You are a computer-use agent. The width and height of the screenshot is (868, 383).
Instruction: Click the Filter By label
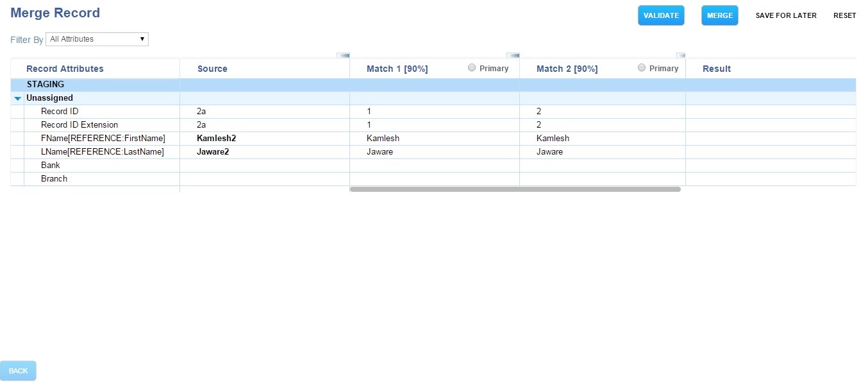point(27,40)
